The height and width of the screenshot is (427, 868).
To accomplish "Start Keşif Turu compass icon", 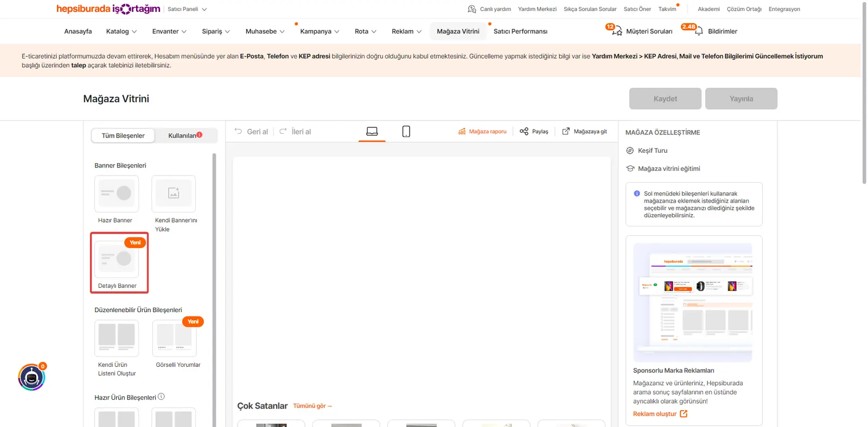I will coord(630,151).
